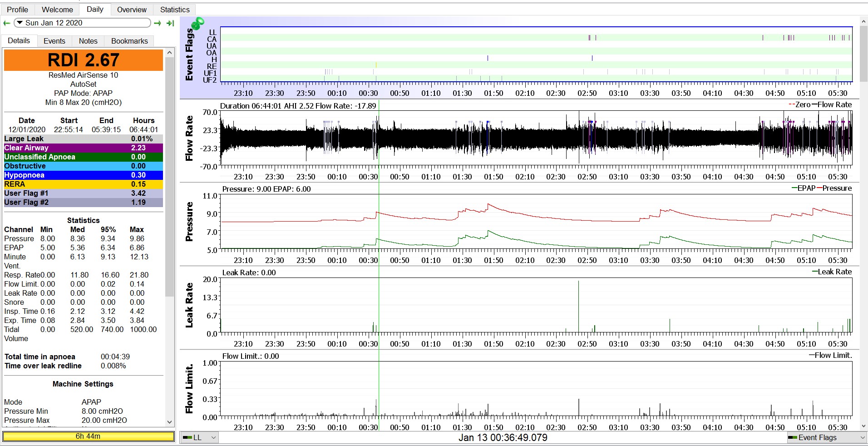Click Tidal Volume max value 1000.00
The height and width of the screenshot is (446, 868).
(x=143, y=330)
